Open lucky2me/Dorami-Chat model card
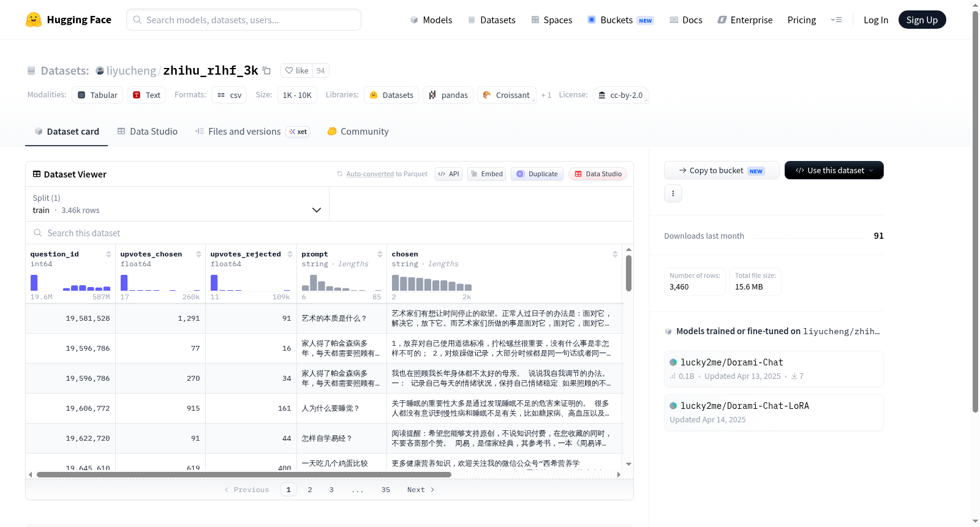 coord(774,368)
